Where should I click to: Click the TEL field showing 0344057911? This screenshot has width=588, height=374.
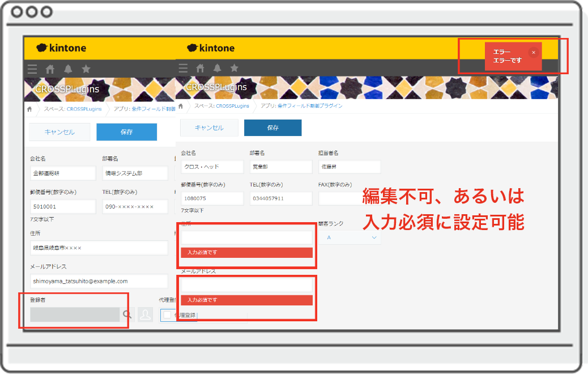point(280,199)
